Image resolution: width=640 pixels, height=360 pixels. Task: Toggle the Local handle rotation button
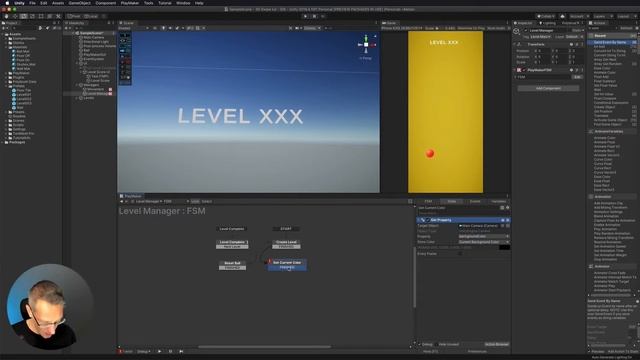pyautogui.click(x=91, y=16)
